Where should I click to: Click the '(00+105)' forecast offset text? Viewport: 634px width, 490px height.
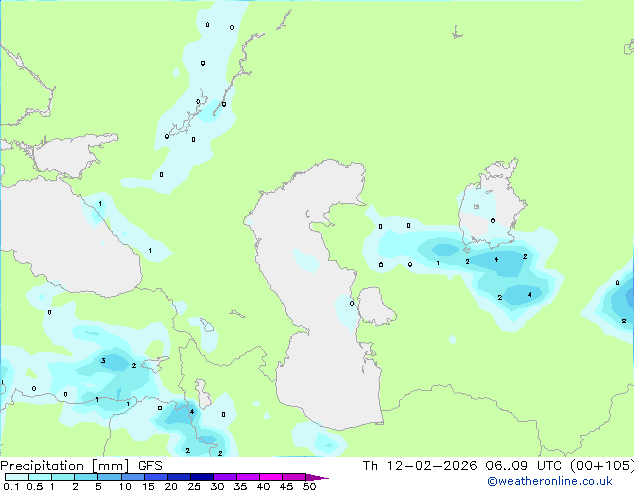(x=602, y=466)
